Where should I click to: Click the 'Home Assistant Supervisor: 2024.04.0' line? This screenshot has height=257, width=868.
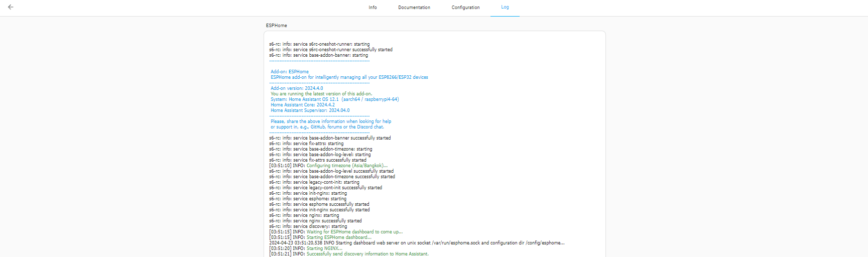[x=310, y=110]
